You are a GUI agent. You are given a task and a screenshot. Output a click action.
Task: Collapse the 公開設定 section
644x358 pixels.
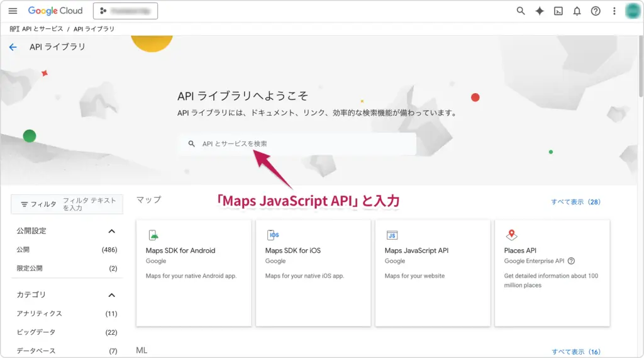click(x=111, y=231)
